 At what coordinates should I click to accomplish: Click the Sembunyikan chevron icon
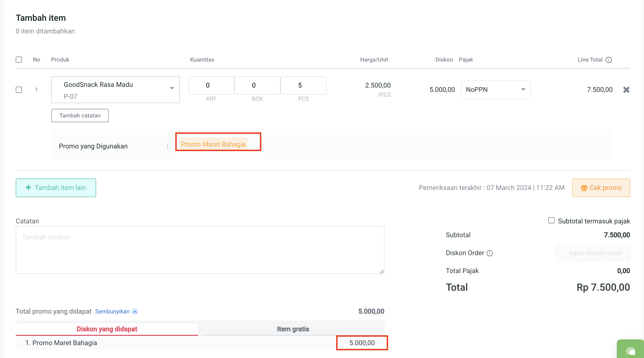click(x=135, y=311)
